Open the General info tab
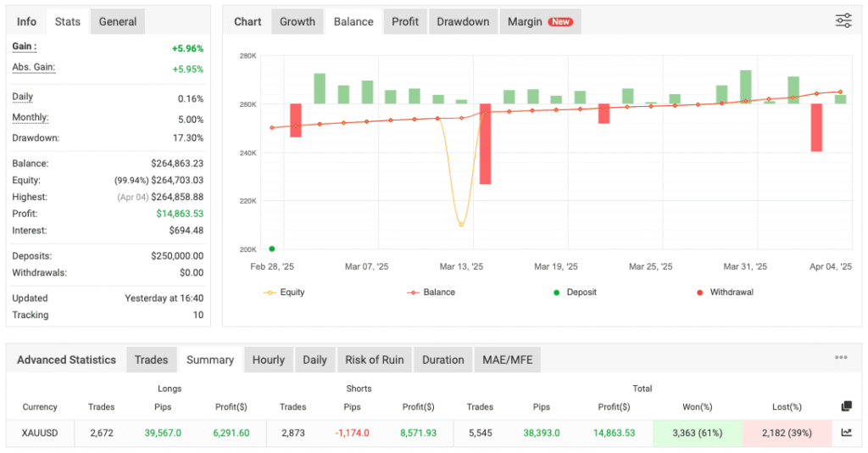The height and width of the screenshot is (453, 868). pos(118,22)
